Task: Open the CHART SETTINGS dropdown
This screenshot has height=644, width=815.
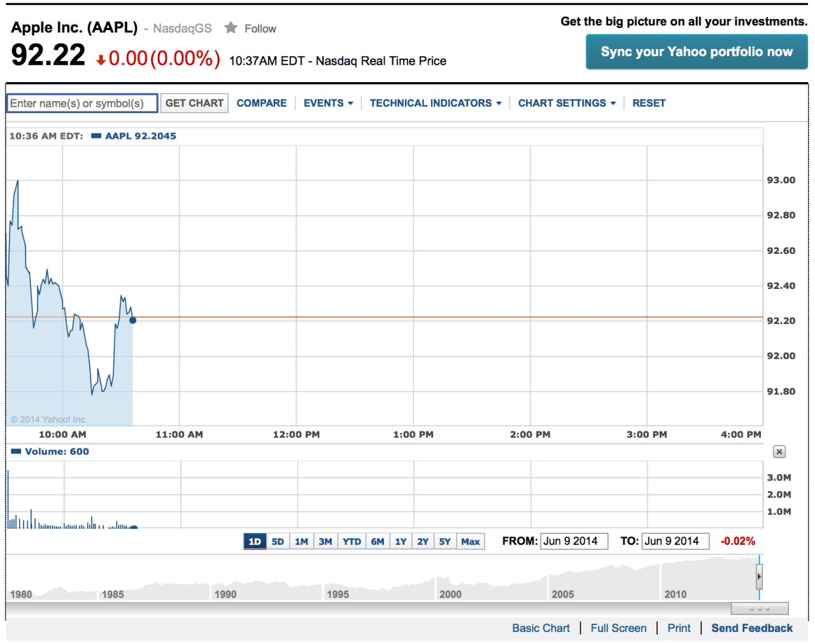Action: [566, 102]
